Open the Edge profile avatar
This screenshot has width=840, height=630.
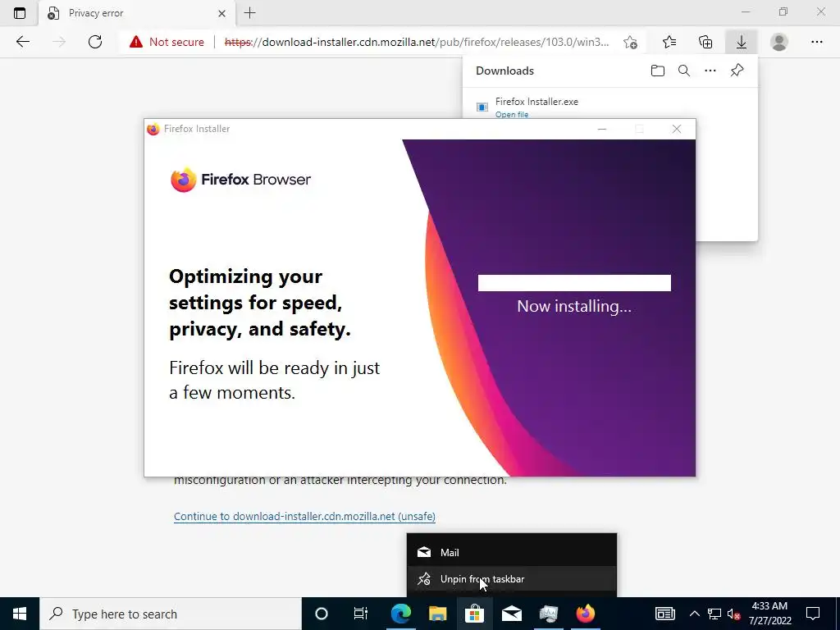click(x=779, y=42)
